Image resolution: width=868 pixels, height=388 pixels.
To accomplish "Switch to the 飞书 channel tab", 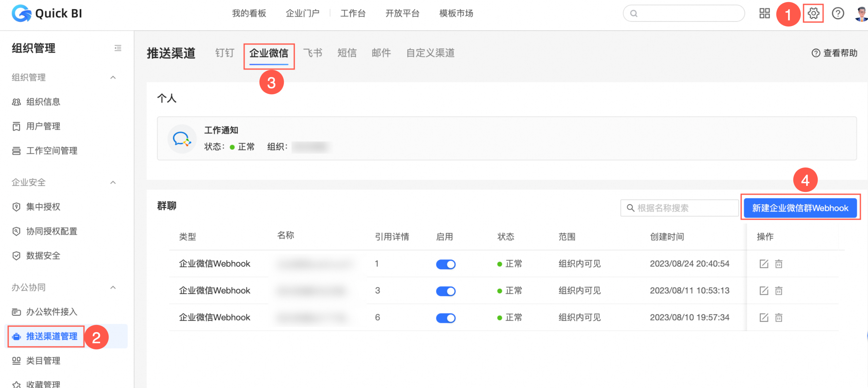I will tap(312, 53).
